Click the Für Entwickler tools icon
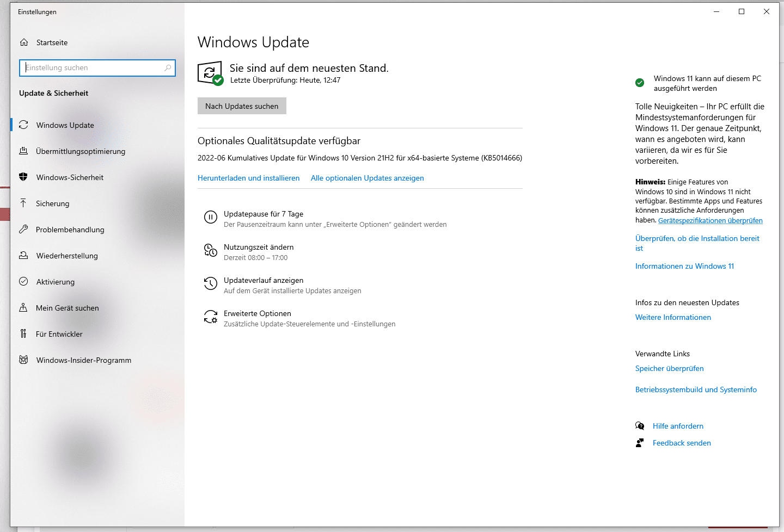Viewport: 784px width, 532px height. (x=23, y=334)
